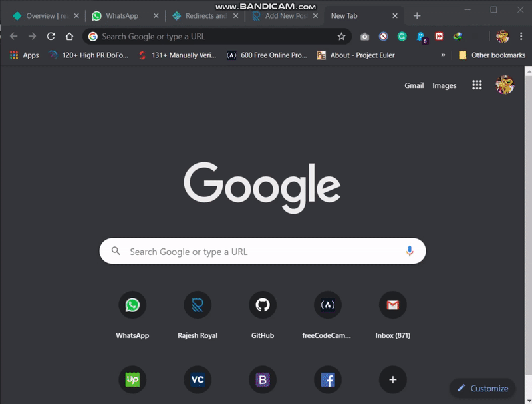The image size is (532, 404).
Task: Open the blocker extension with slashed circle
Action: click(x=384, y=37)
